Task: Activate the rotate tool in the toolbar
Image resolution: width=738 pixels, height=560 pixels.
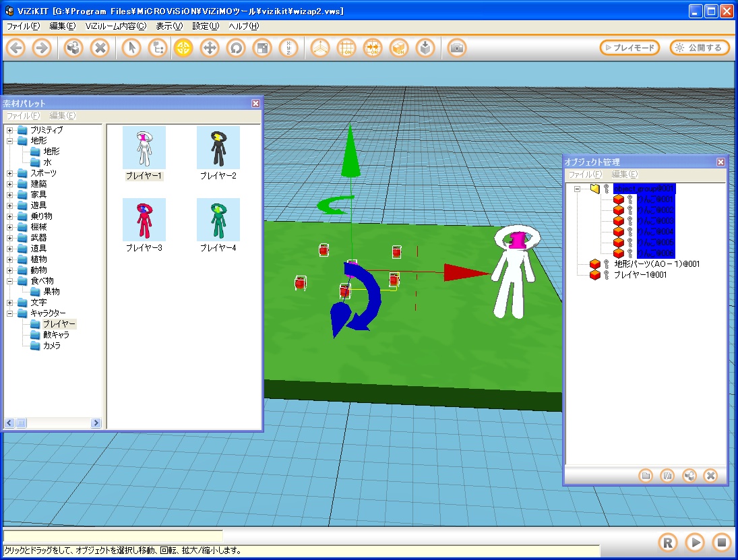Action: click(x=235, y=48)
